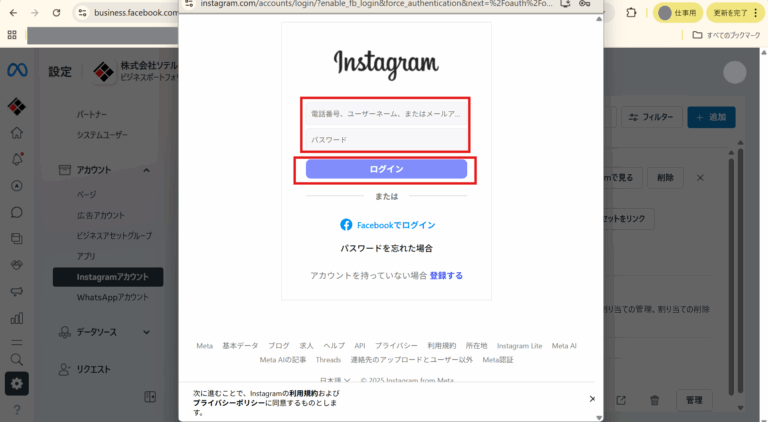The width and height of the screenshot is (768, 422).
Task: Collapse the アカウント section
Action: click(146, 170)
